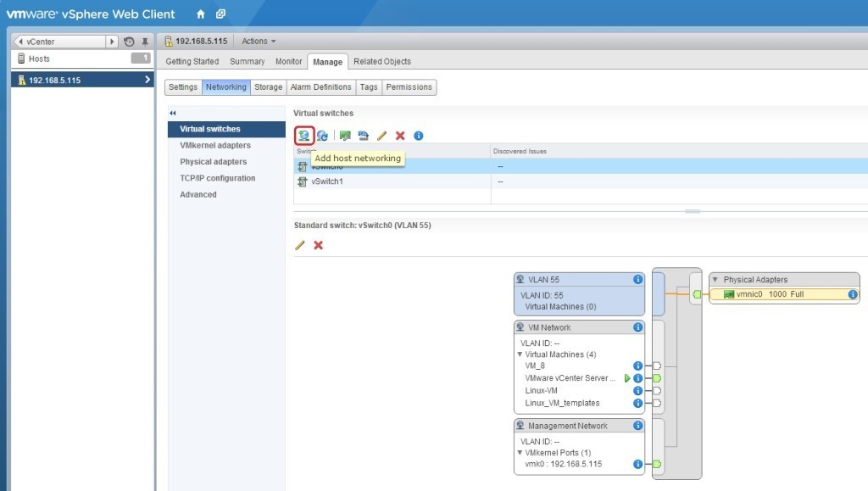
Task: Select VM_8 in the VM Network list
Action: click(x=535, y=365)
